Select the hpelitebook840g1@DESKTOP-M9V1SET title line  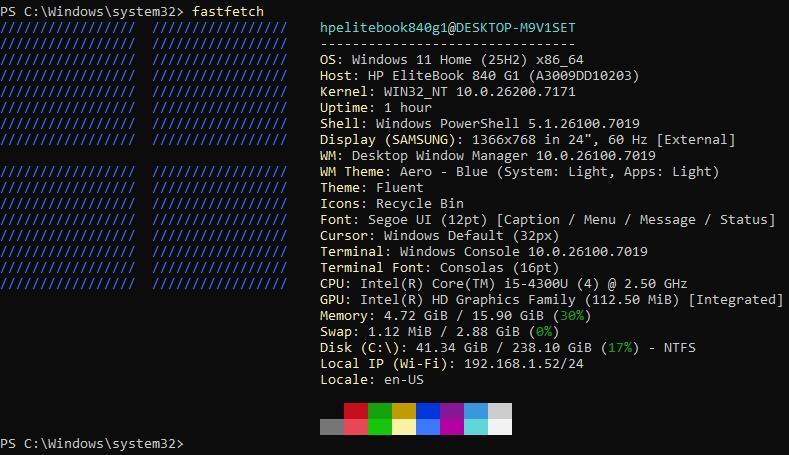click(x=447, y=28)
